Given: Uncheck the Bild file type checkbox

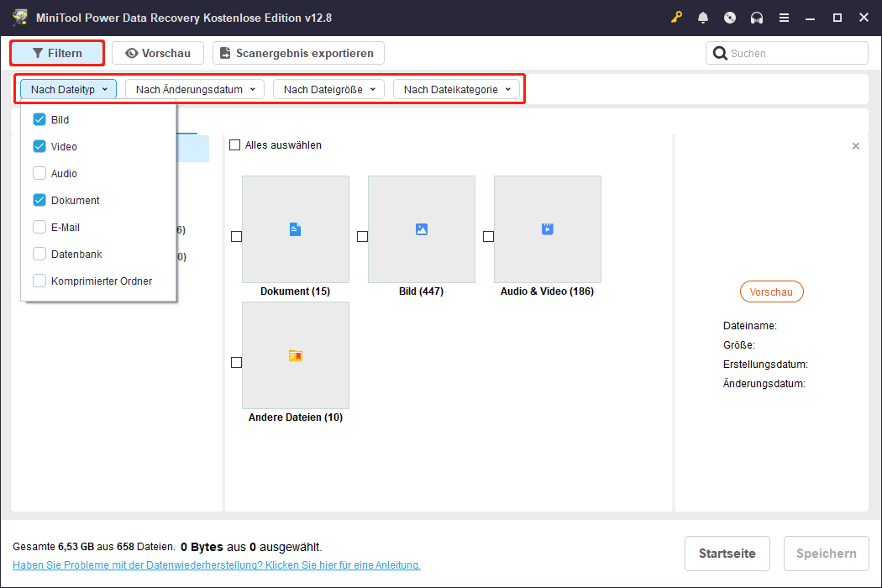Looking at the screenshot, I should point(39,119).
